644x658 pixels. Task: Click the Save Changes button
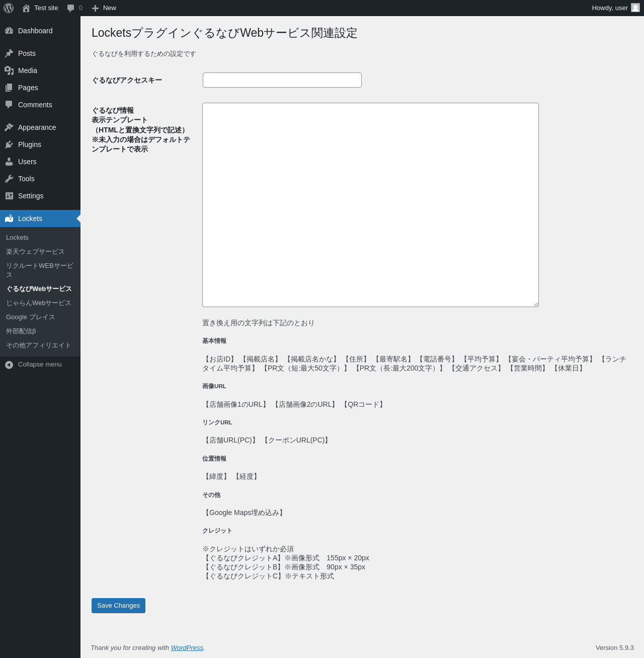pos(118,606)
